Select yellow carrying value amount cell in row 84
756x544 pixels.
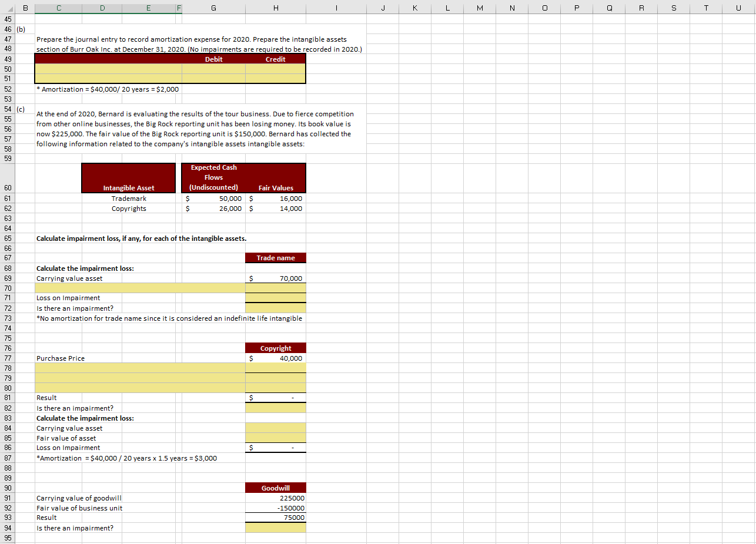pyautogui.click(x=275, y=428)
